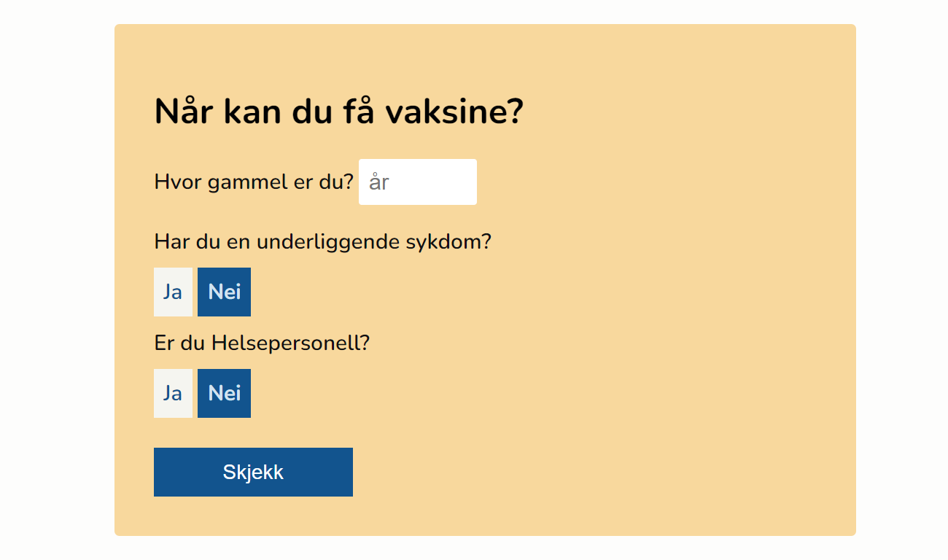
Task: Click the 'Har du en underliggende sykdom?' text
Action: tap(322, 241)
